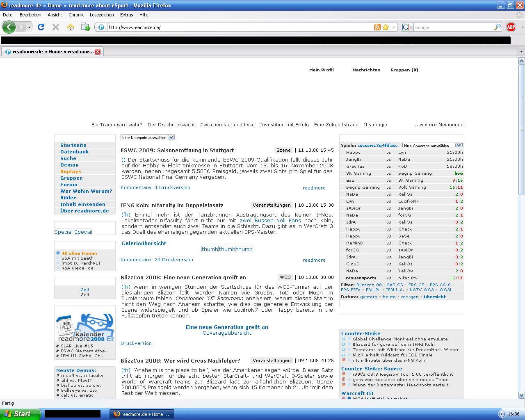Open 'Eine neue Generation greift an' link

pyautogui.click(x=227, y=327)
